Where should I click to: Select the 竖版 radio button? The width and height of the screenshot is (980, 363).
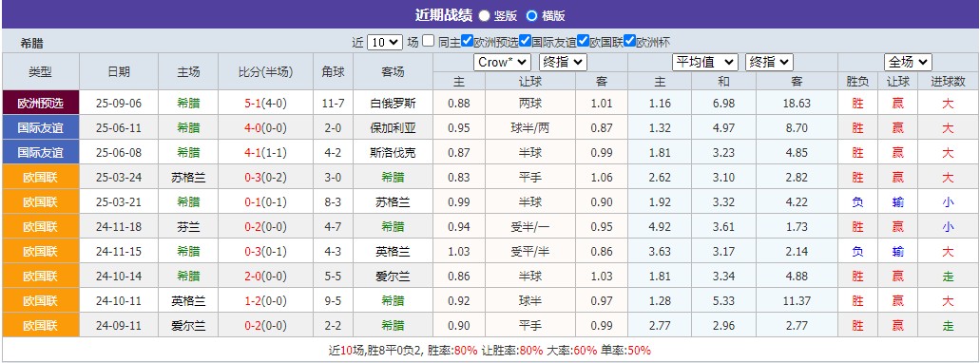[x=485, y=15]
